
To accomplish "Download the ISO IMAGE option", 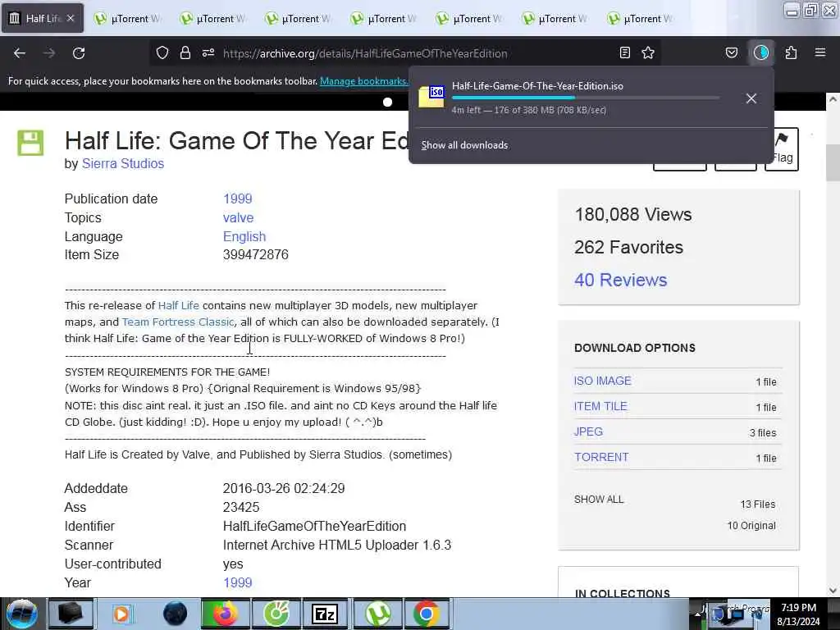I will pyautogui.click(x=602, y=381).
